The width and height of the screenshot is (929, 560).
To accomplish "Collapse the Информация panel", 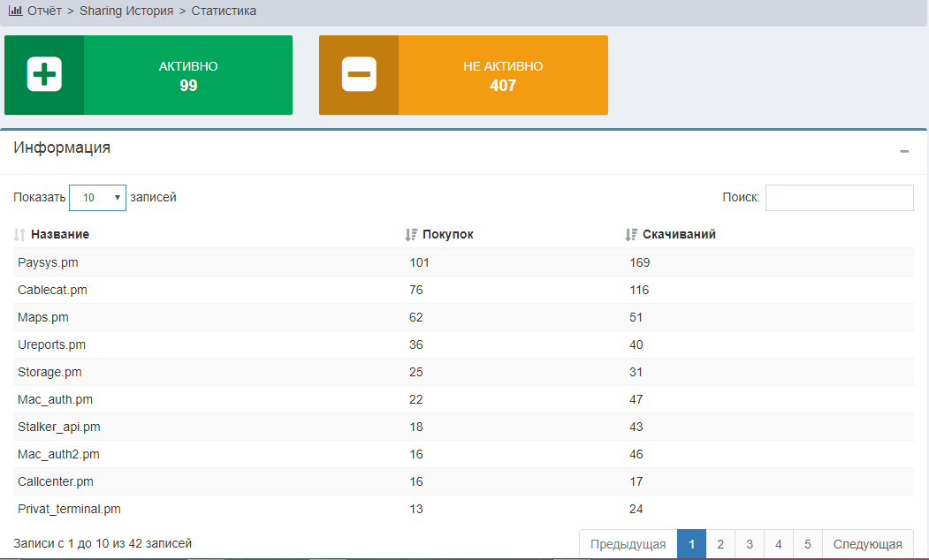I will 904,152.
